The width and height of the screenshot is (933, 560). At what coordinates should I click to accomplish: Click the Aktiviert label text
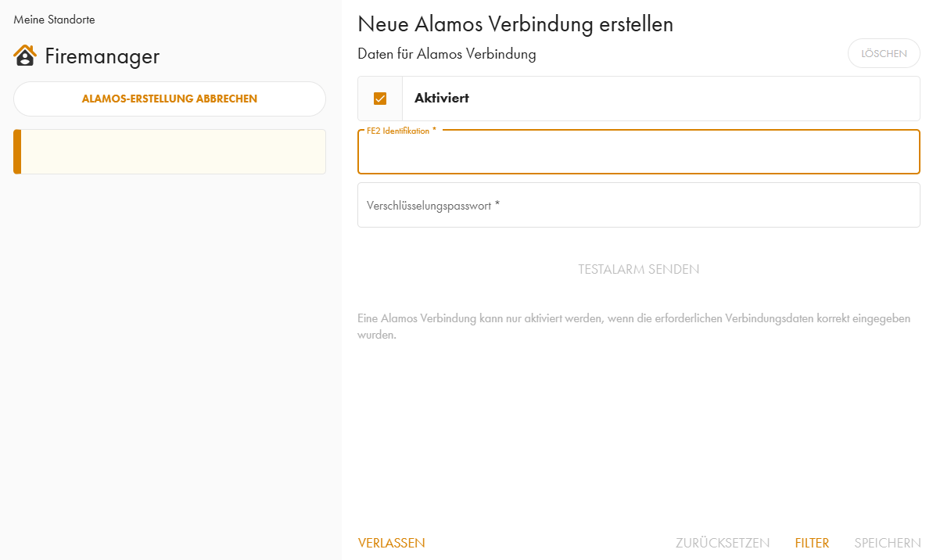click(442, 99)
